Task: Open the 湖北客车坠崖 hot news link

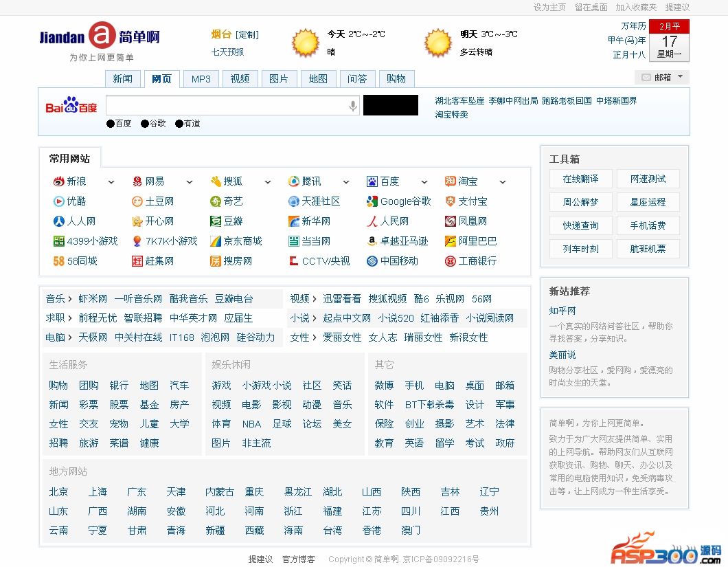Action: (459, 101)
